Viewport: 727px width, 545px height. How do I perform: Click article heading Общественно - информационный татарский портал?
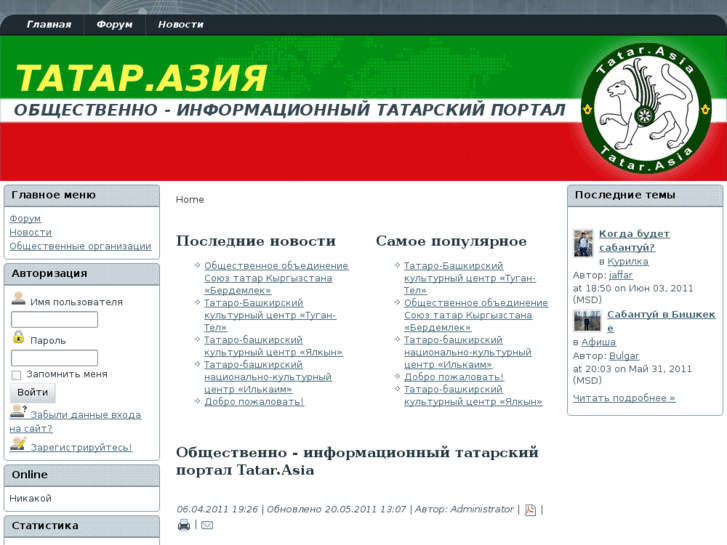point(357,461)
